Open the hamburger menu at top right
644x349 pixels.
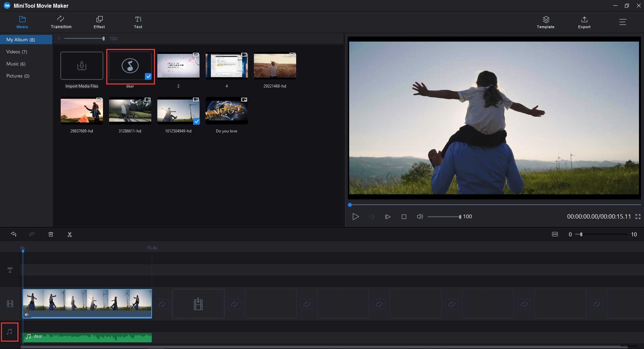coord(623,22)
